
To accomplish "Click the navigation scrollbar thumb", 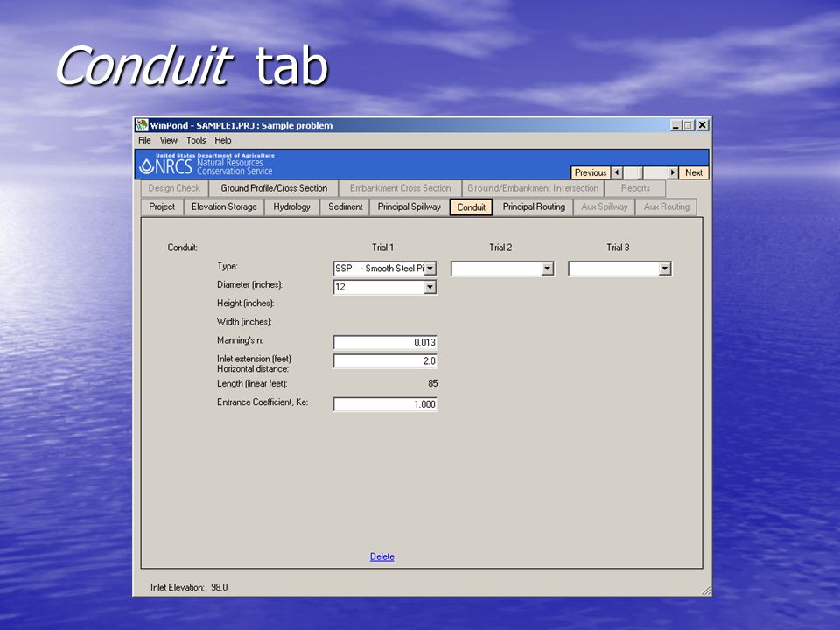I will pyautogui.click(x=633, y=172).
